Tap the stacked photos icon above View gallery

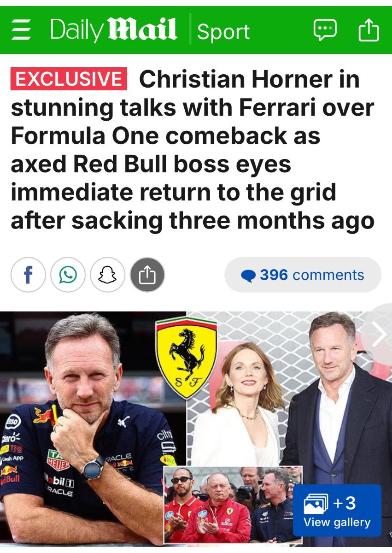coord(316,503)
